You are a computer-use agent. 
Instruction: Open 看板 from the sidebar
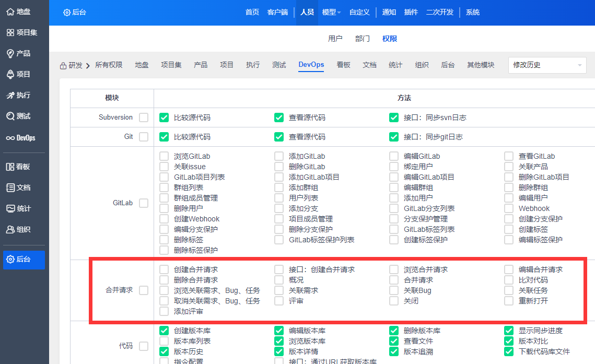tap(10, 167)
